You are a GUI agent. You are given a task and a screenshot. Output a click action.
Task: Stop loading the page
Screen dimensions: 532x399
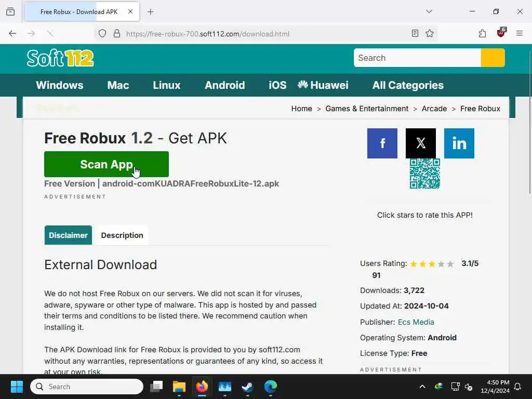click(50, 33)
